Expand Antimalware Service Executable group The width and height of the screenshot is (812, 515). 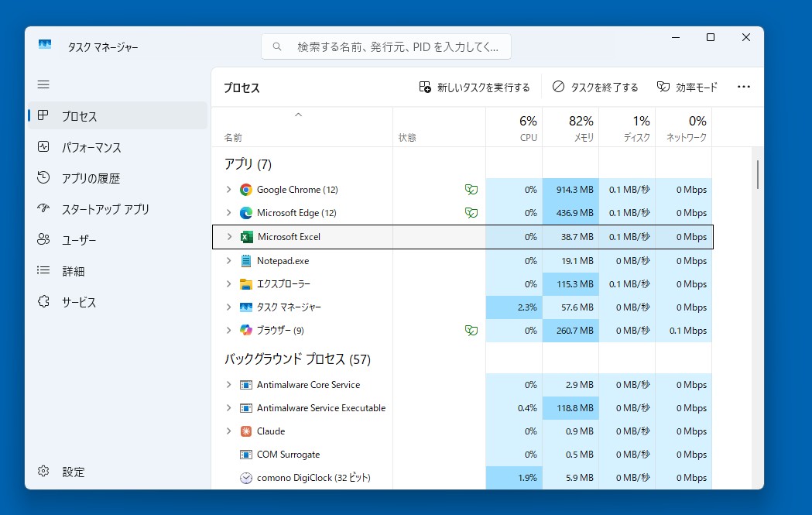pos(228,408)
